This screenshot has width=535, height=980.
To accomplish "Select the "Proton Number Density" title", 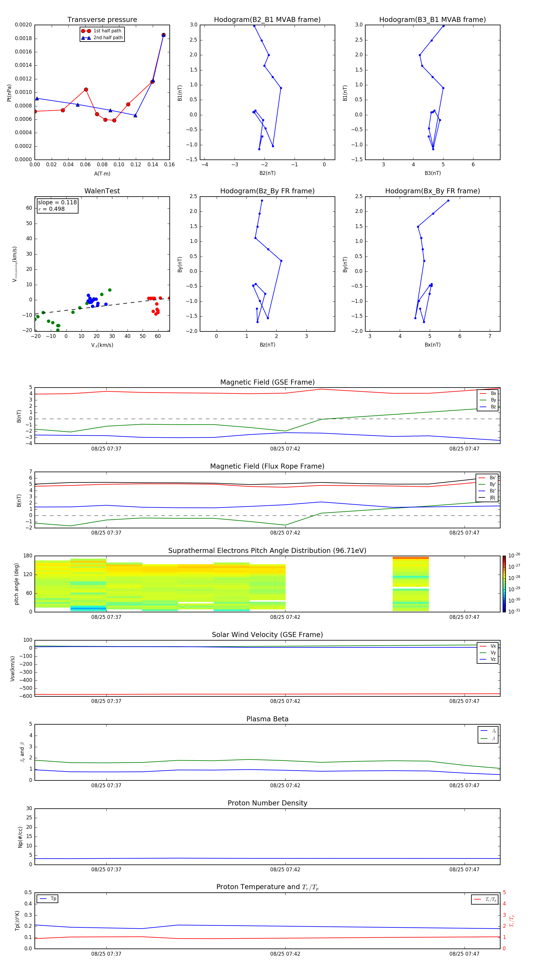I will coord(267,803).
